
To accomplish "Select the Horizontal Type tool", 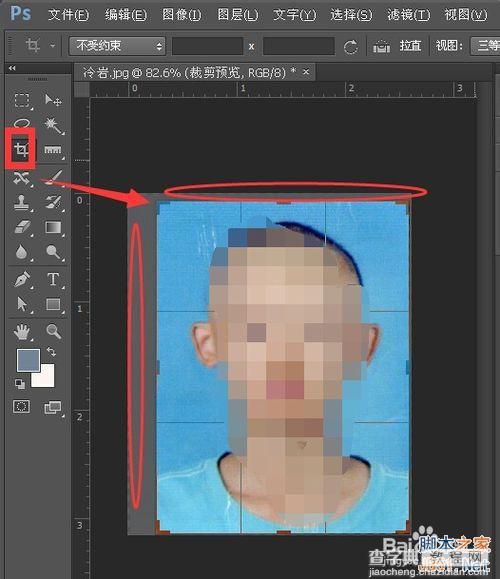I will (53, 279).
